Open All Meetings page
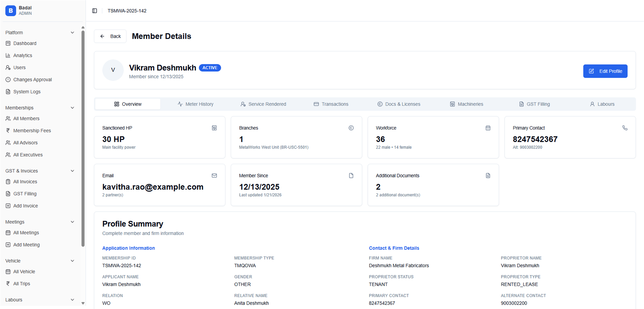 coord(26,233)
